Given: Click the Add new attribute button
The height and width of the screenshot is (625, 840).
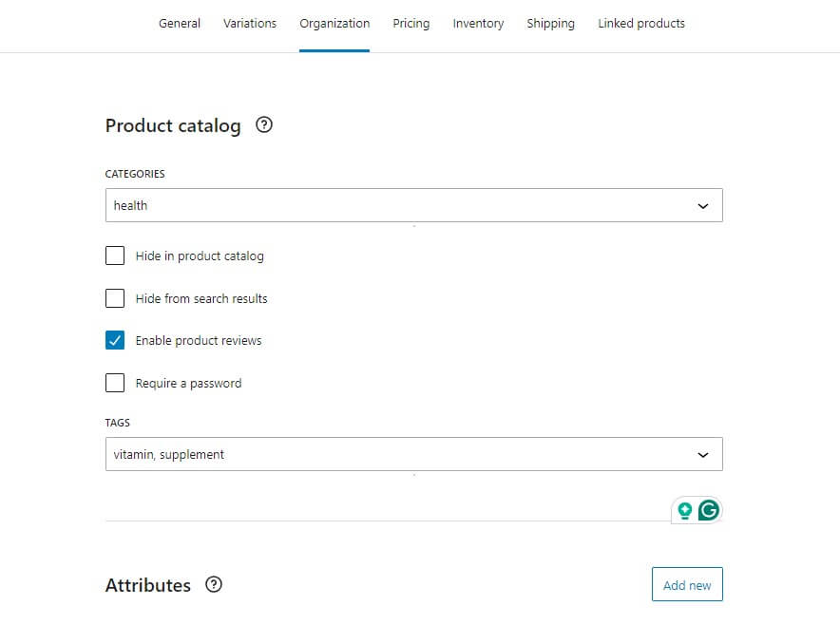Looking at the screenshot, I should pos(687,584).
